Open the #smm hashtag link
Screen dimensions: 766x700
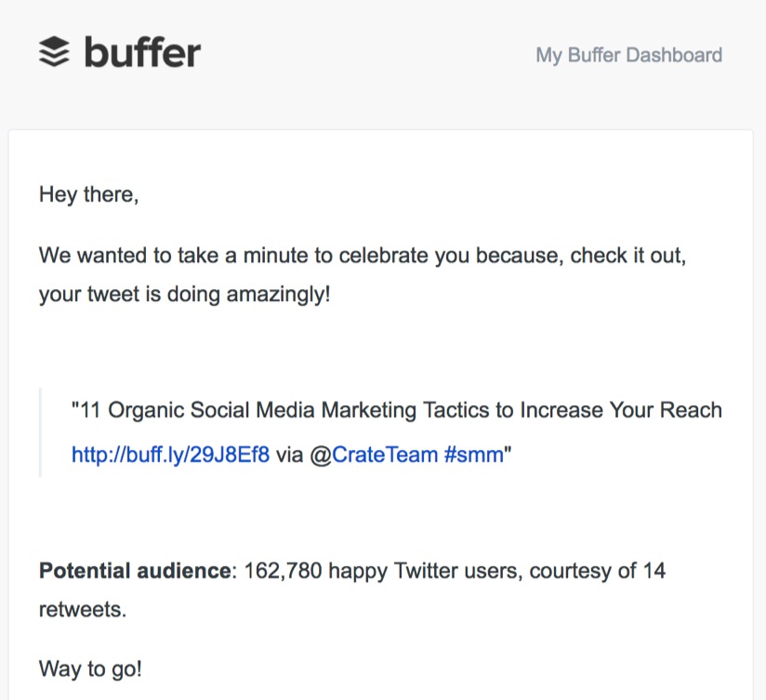pyautogui.click(x=474, y=455)
